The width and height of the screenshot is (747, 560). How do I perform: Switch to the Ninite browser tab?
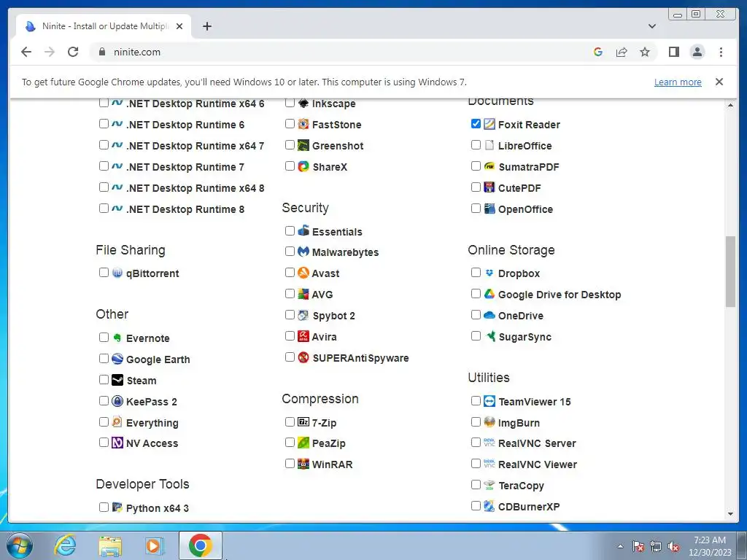[x=104, y=26]
